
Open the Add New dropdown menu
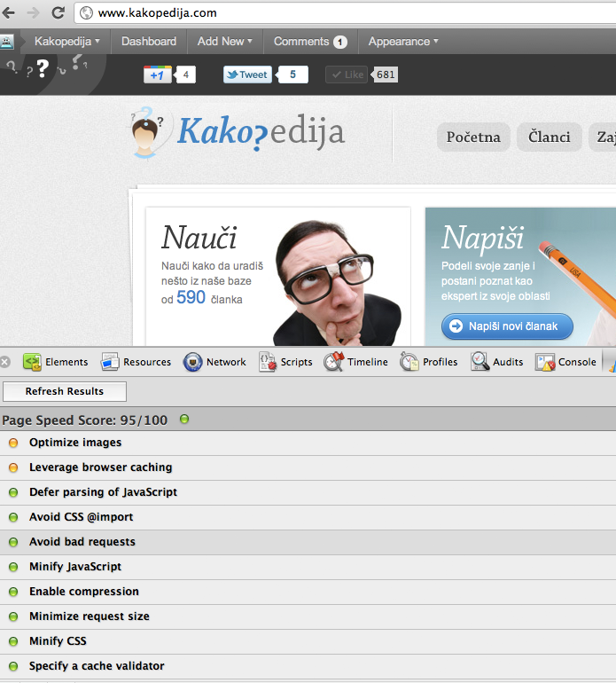pos(224,42)
